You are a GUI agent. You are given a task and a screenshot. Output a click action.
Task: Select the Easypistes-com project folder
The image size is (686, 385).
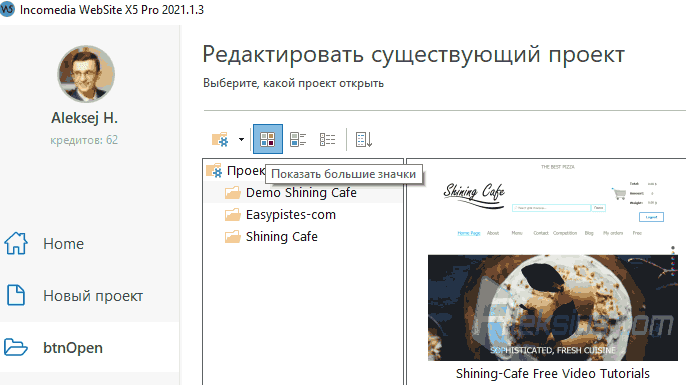tap(290, 215)
